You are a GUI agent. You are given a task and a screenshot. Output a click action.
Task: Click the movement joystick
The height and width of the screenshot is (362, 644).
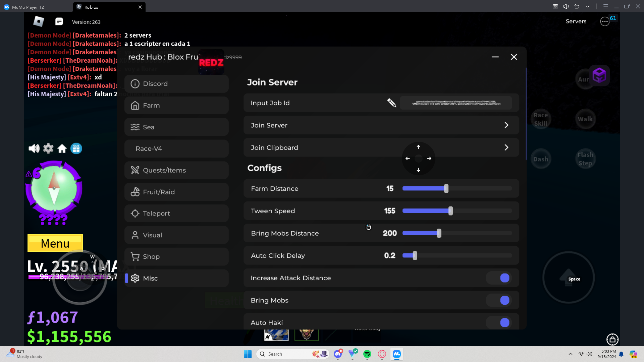80,278
